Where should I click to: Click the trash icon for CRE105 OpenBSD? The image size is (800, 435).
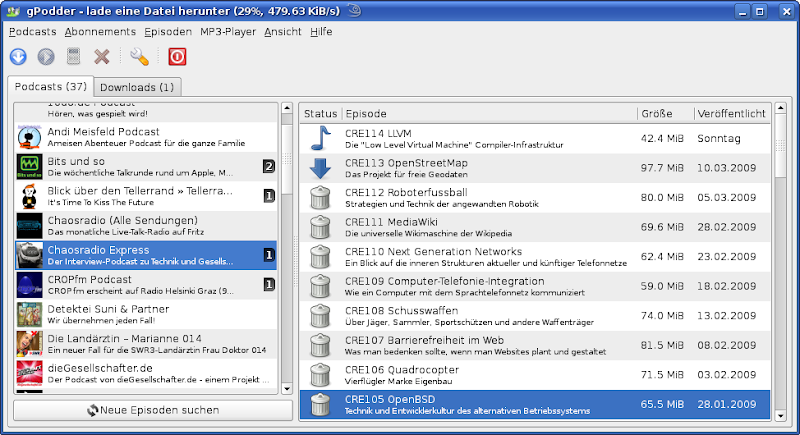pos(320,404)
